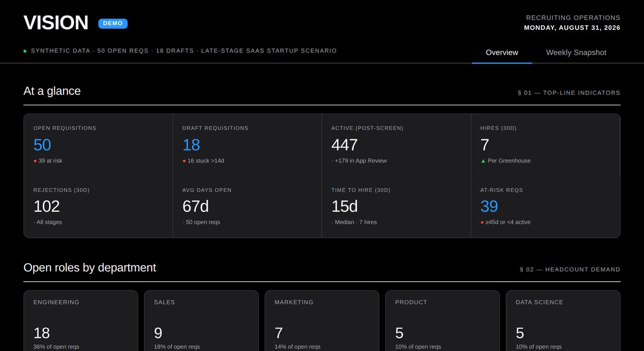Click the '16 stuck >14d' status text
644x351 pixels.
[x=206, y=161]
